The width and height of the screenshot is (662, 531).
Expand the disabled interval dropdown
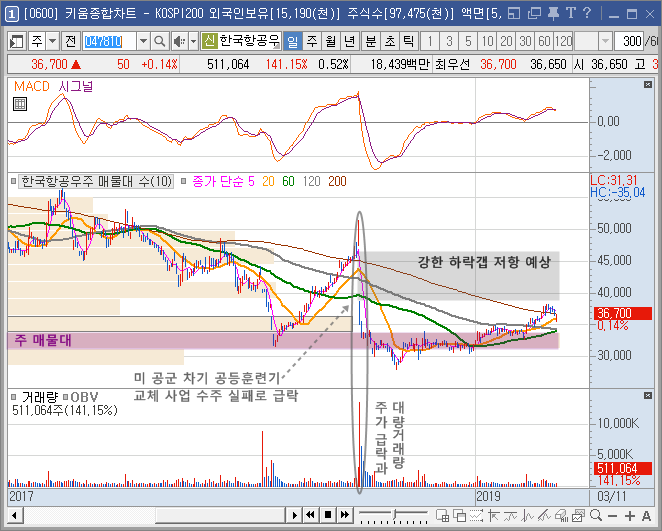[605, 41]
